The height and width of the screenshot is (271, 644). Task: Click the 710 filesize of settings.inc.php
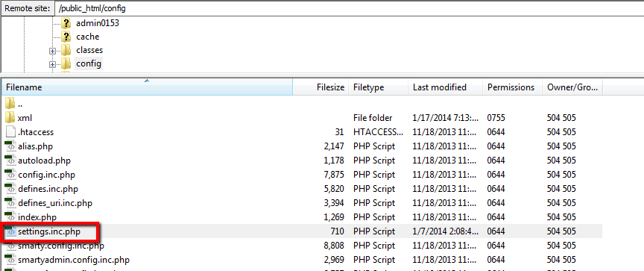(336, 231)
